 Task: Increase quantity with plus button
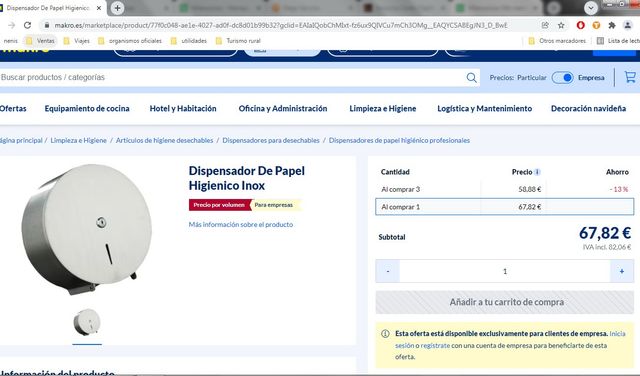click(x=622, y=271)
